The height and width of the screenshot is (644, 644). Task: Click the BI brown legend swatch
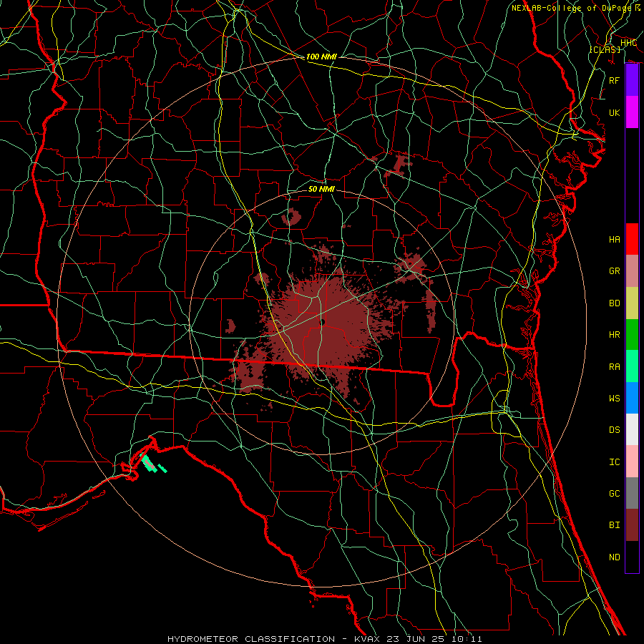(x=632, y=525)
